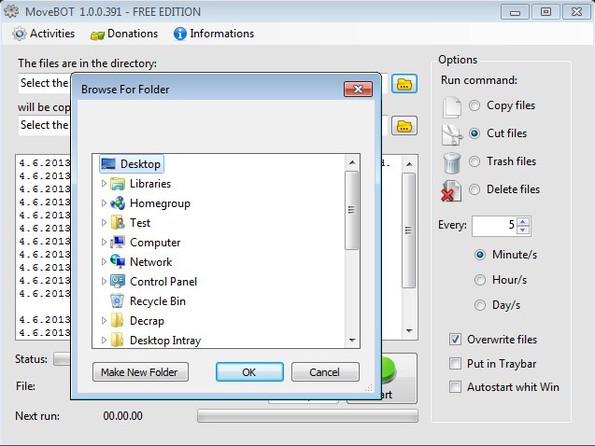This screenshot has width=595, height=446.
Task: Click the scissors Cut files icon
Action: (452, 135)
